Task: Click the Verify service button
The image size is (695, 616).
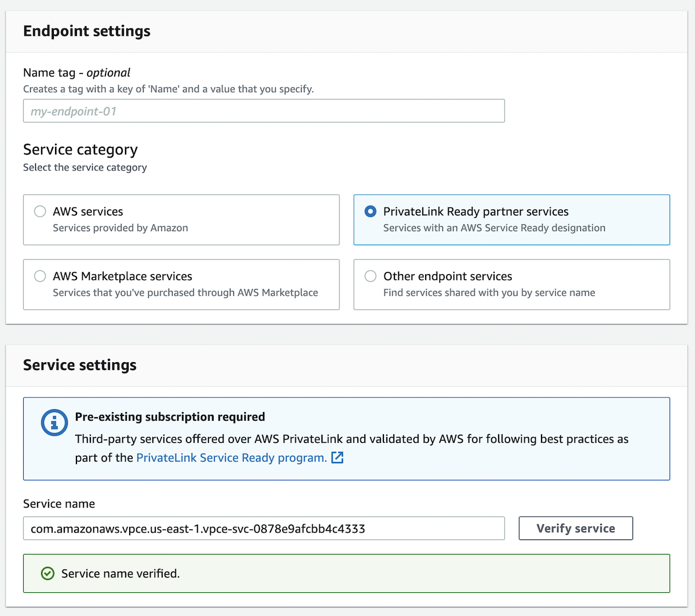Action: pyautogui.click(x=575, y=528)
